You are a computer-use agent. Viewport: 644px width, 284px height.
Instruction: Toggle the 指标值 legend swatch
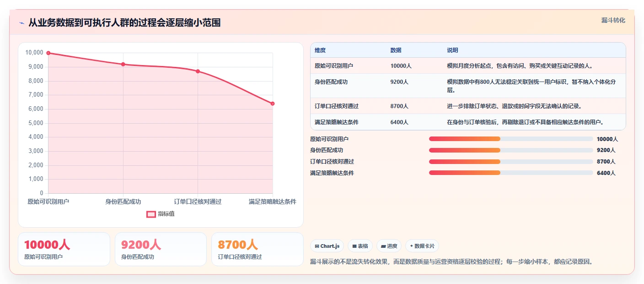click(151, 214)
